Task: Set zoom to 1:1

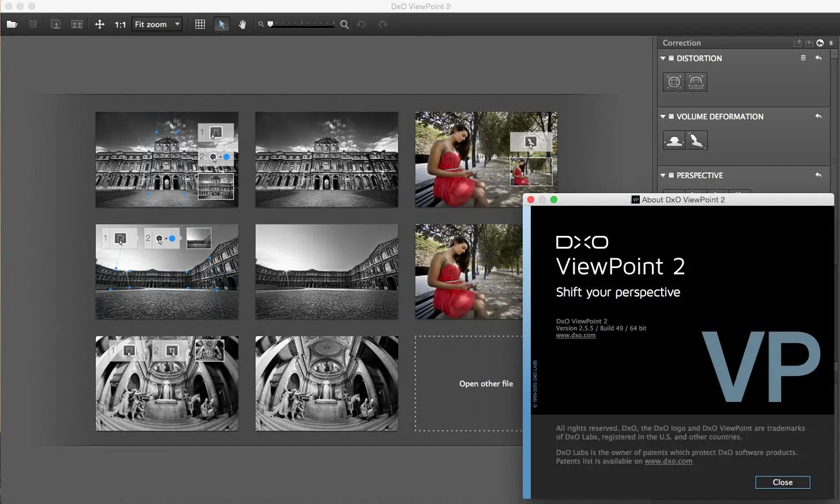Action: pos(120,25)
